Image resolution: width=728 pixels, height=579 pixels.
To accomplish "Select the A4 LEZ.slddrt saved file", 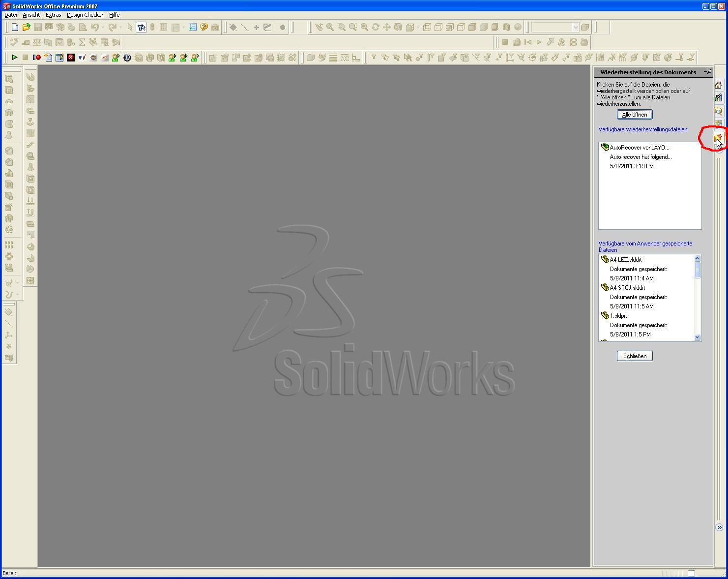I will coord(625,260).
